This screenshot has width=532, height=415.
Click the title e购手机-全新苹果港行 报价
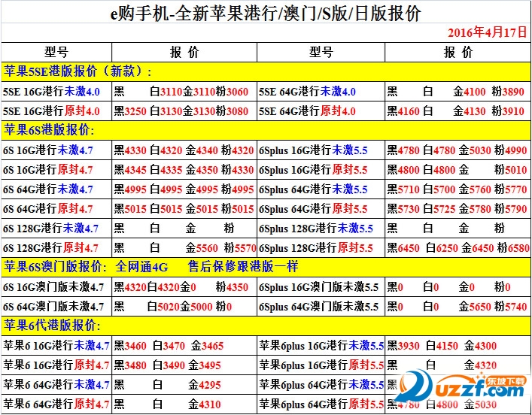coord(266,14)
